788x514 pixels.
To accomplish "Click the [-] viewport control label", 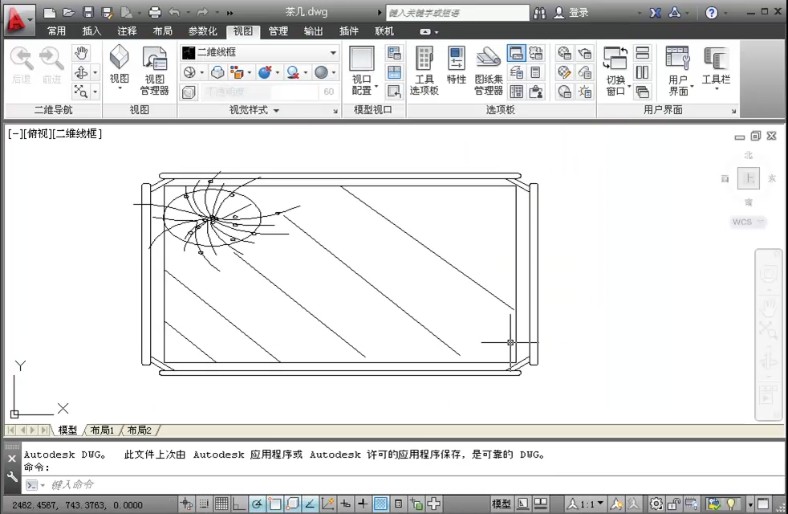I will tap(16, 134).
